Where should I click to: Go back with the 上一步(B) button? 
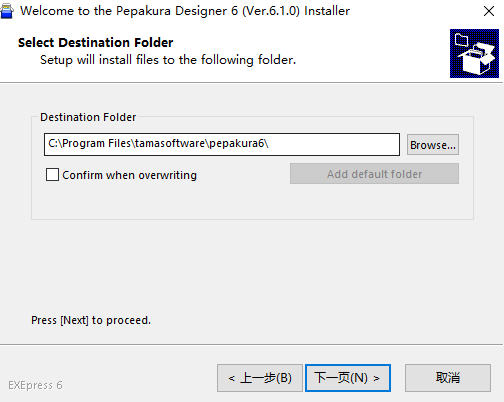260,378
